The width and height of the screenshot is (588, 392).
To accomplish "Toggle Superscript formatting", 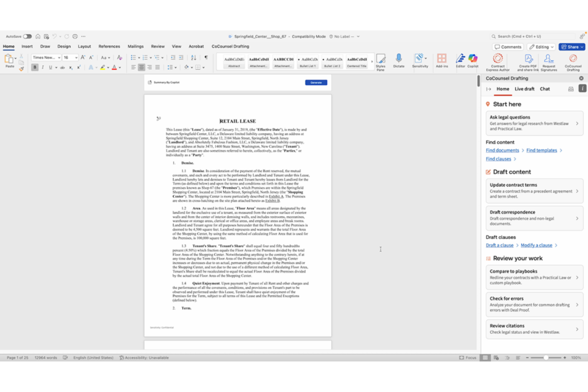I will (x=79, y=68).
